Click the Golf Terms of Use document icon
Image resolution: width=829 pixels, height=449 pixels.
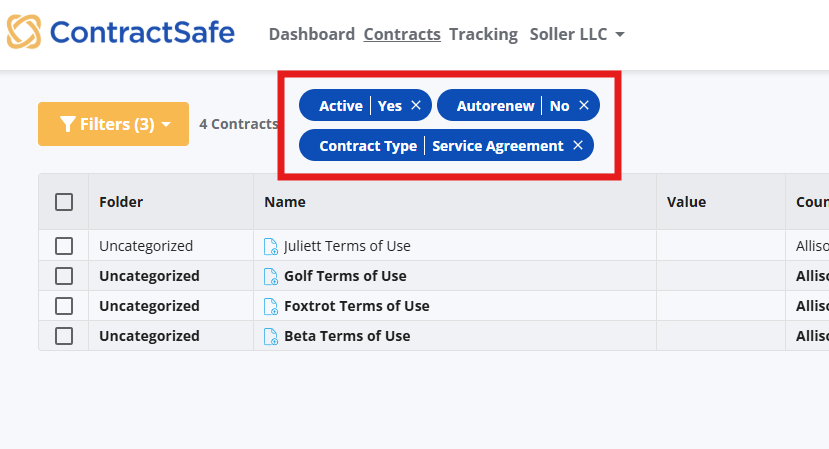pos(270,276)
